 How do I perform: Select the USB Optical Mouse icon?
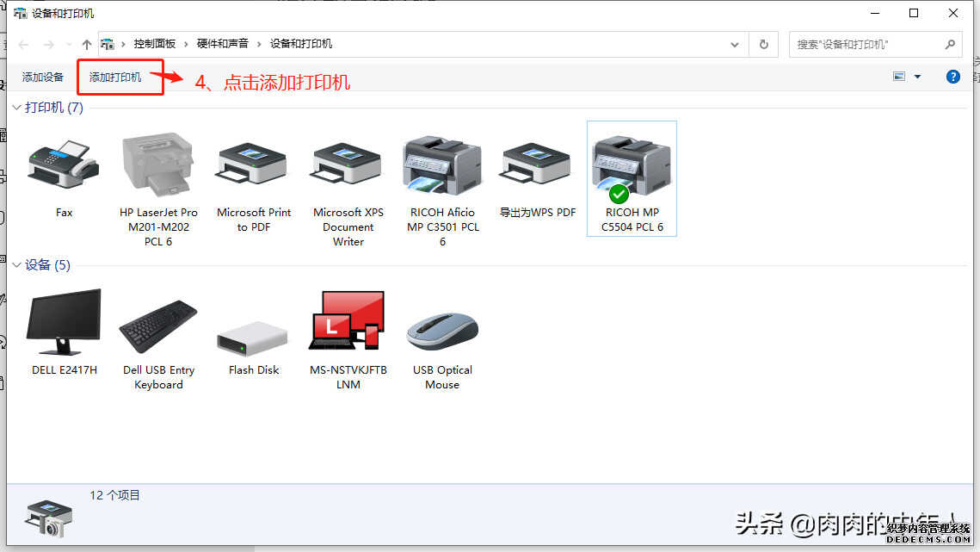point(442,332)
